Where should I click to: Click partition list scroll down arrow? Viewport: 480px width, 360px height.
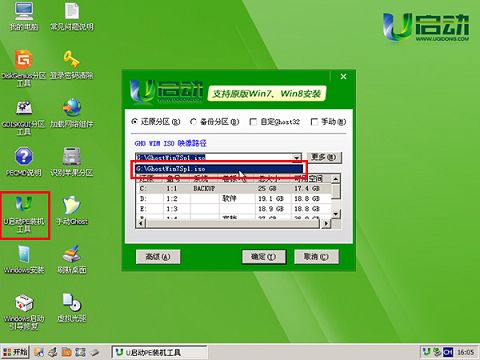pos(336,214)
